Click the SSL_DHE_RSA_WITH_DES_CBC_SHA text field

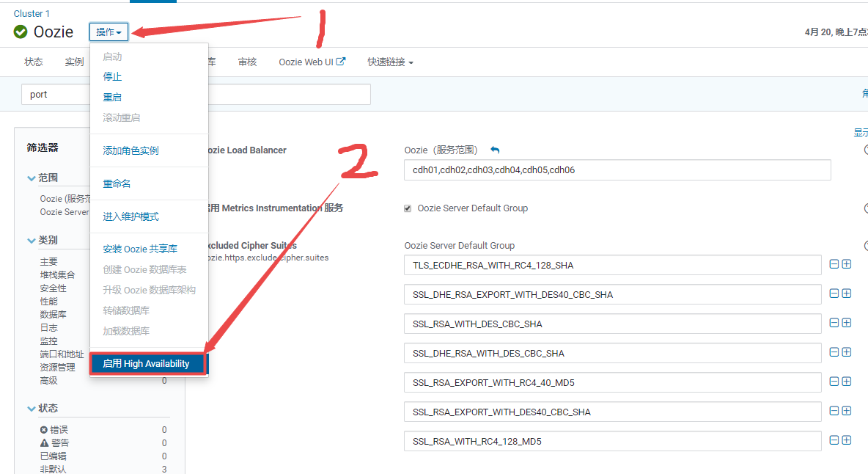[x=612, y=353]
